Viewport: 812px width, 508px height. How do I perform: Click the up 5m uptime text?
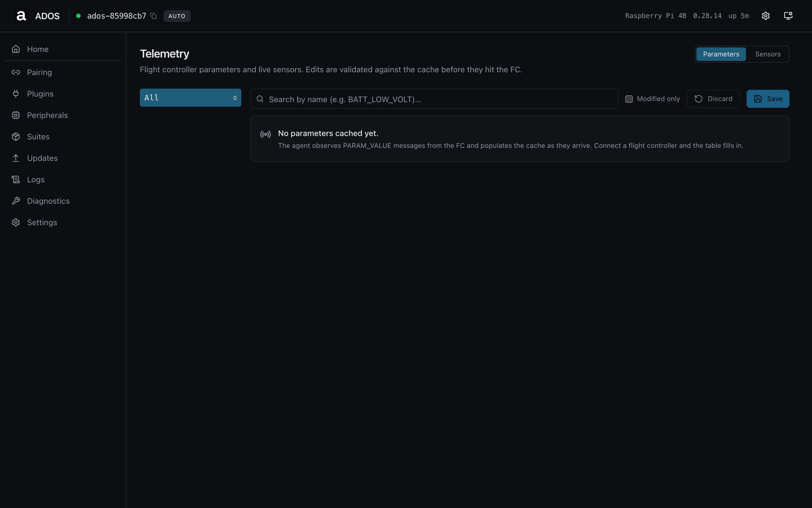[x=738, y=16]
